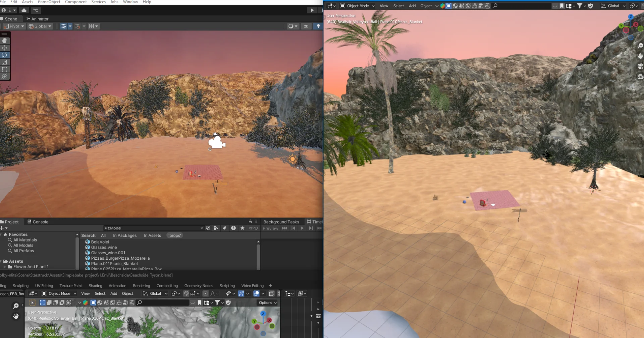Select the Transform tool in Unity toolbar
The height and width of the screenshot is (338, 644).
[4, 76]
